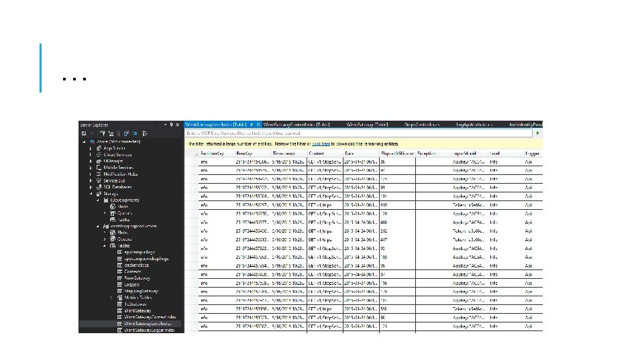Pin the Server Explorer panel
This screenshot has height=362, width=644.
pyautogui.click(x=172, y=125)
